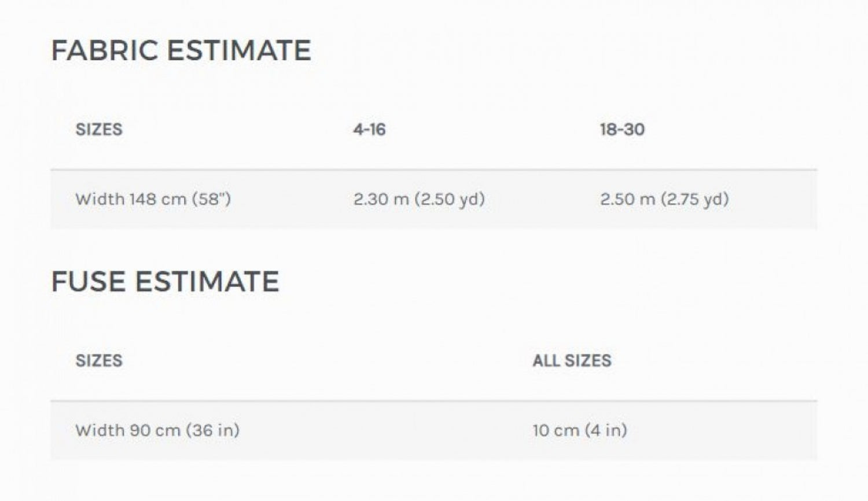The height and width of the screenshot is (501, 868).
Task: Click the (2.75 yd) yardage value
Action: click(694, 199)
